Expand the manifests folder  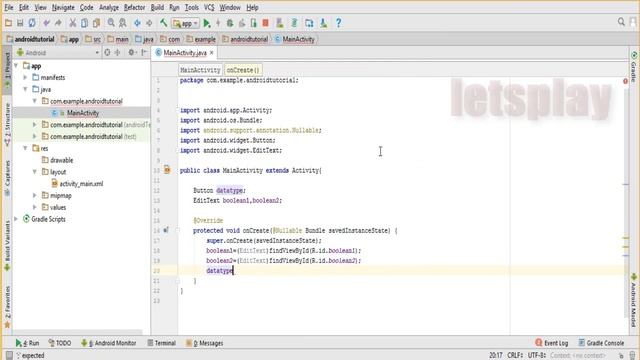25,77
